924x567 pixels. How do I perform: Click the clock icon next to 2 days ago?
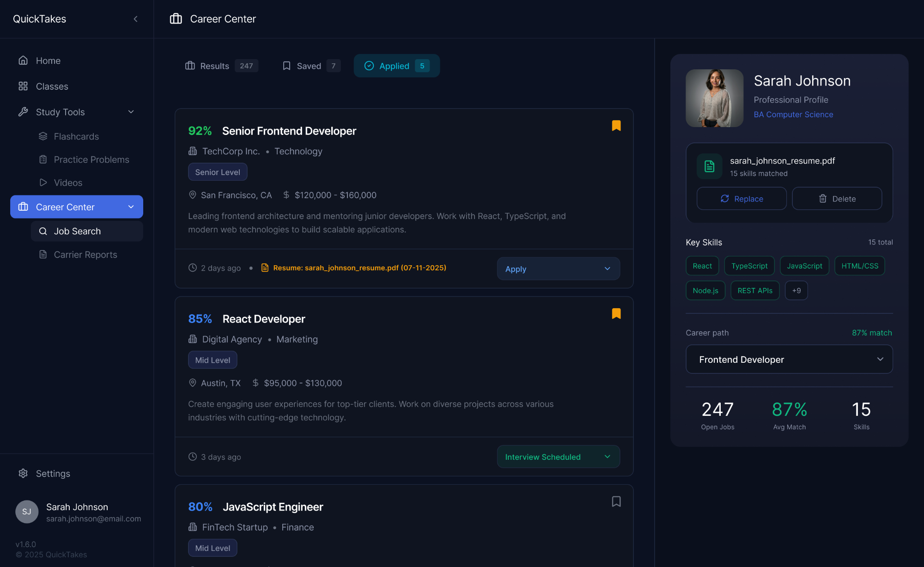coord(193,268)
